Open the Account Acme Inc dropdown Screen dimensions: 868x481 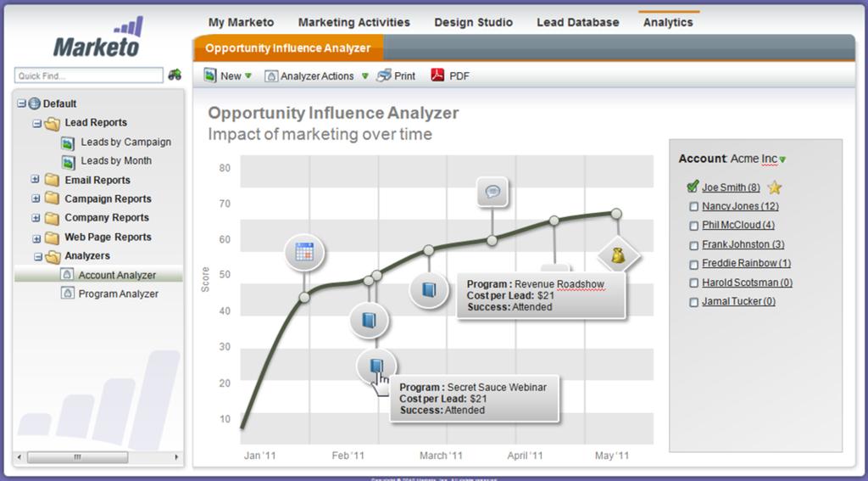coord(782,160)
